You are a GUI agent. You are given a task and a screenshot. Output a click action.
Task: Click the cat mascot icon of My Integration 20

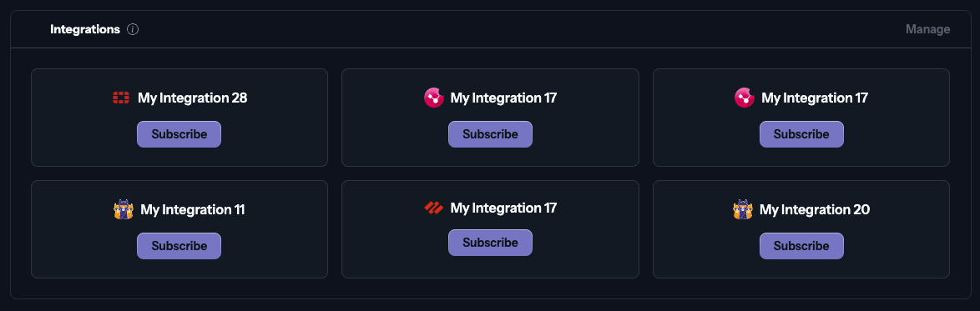[x=742, y=209]
